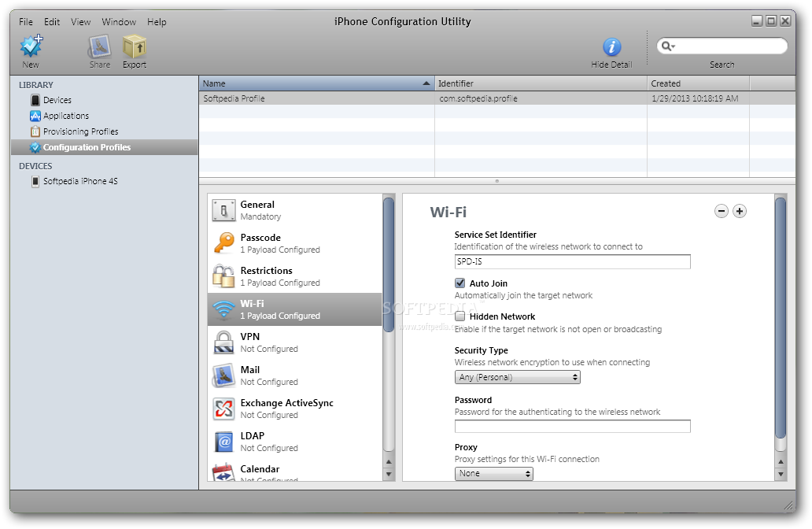
Task: Select Provisioning Profiles icon in Library
Action: point(35,131)
